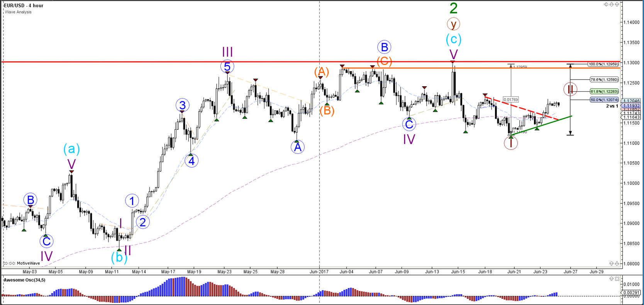The height and width of the screenshot is (305, 644).
Task: Close the Awesome Osc pane with X
Action: (x=617, y=278)
